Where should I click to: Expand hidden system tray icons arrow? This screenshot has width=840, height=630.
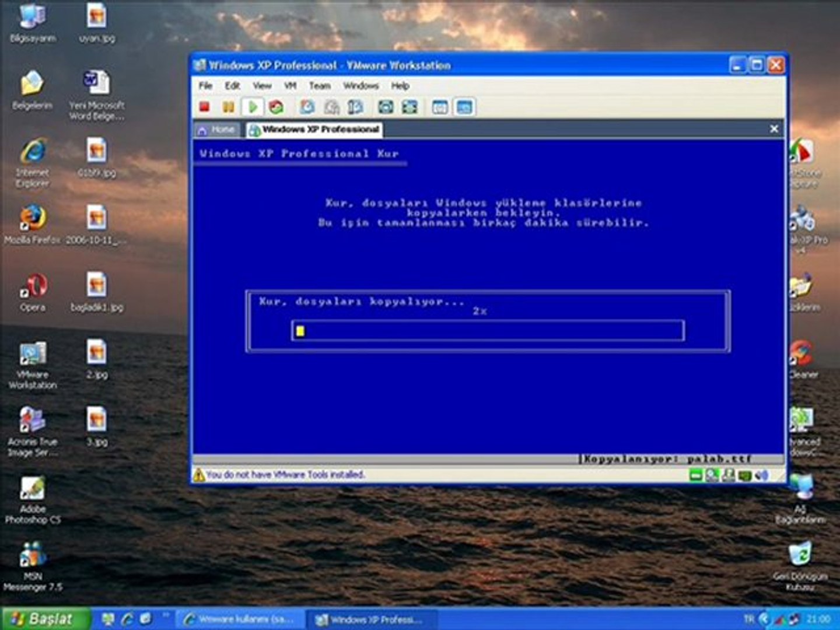(764, 619)
